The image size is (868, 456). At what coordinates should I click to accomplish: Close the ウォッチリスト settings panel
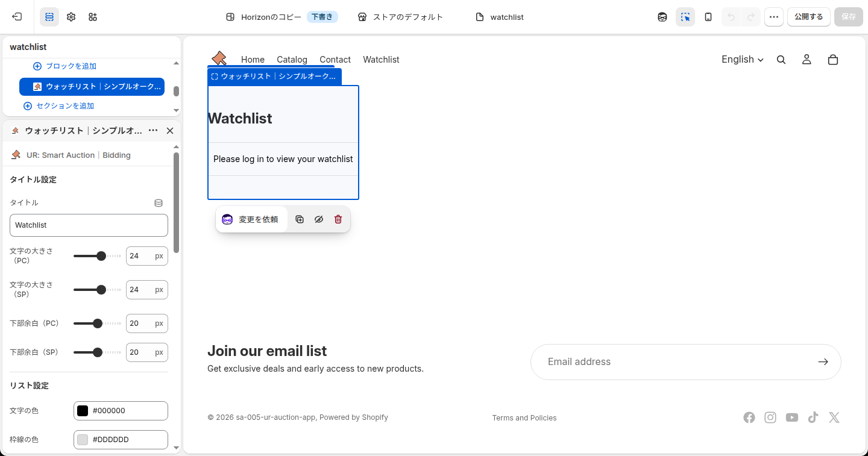pos(170,131)
